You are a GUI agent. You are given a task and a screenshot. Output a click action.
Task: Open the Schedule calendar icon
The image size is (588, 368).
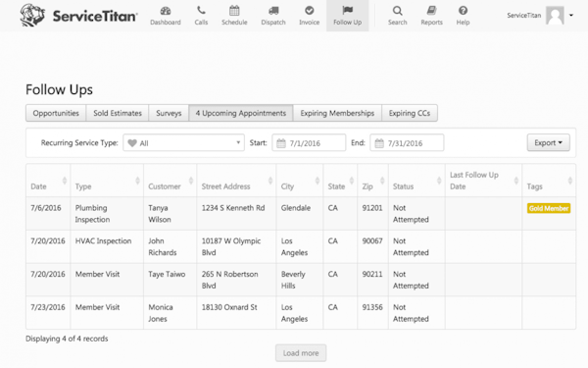click(x=234, y=11)
